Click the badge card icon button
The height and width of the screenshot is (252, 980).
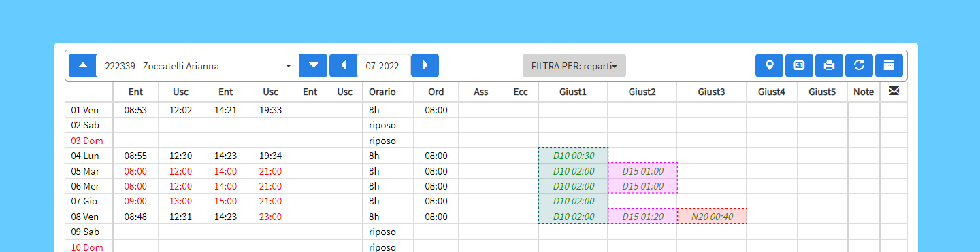(x=799, y=66)
